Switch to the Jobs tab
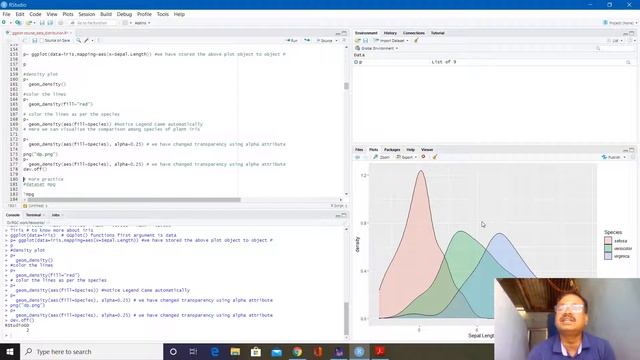The image size is (640, 360). [x=56, y=215]
